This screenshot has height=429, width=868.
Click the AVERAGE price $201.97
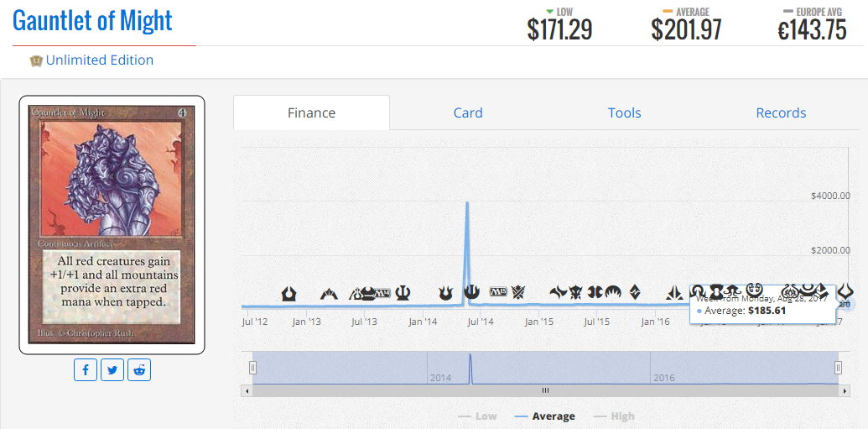tap(686, 30)
